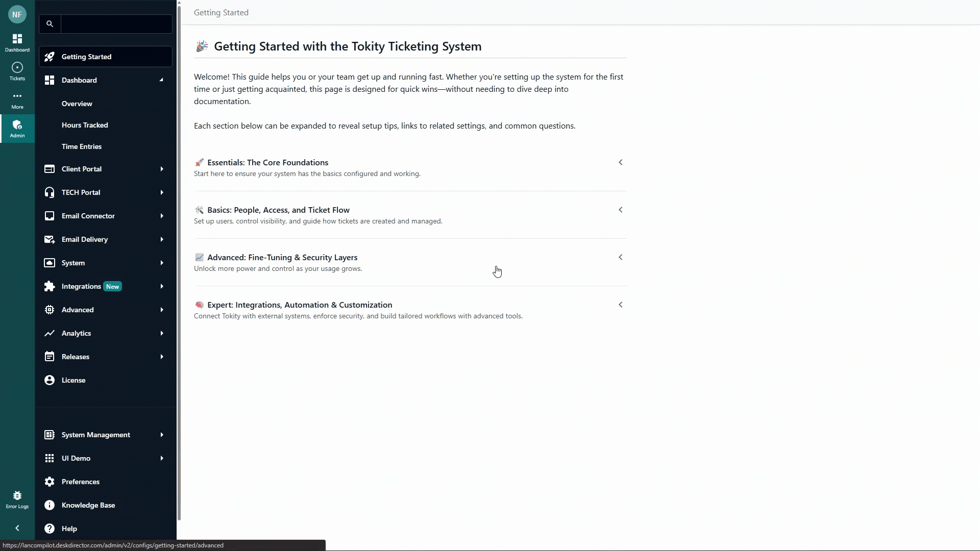This screenshot has width=980, height=551.
Task: Focus the sidebar search input field
Action: coord(116,24)
